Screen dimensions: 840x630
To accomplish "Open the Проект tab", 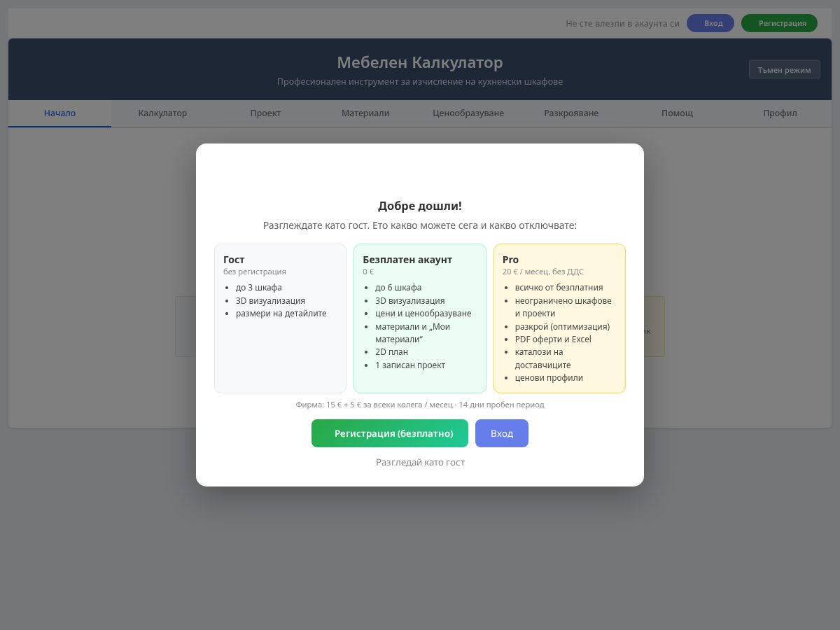I will (x=265, y=113).
